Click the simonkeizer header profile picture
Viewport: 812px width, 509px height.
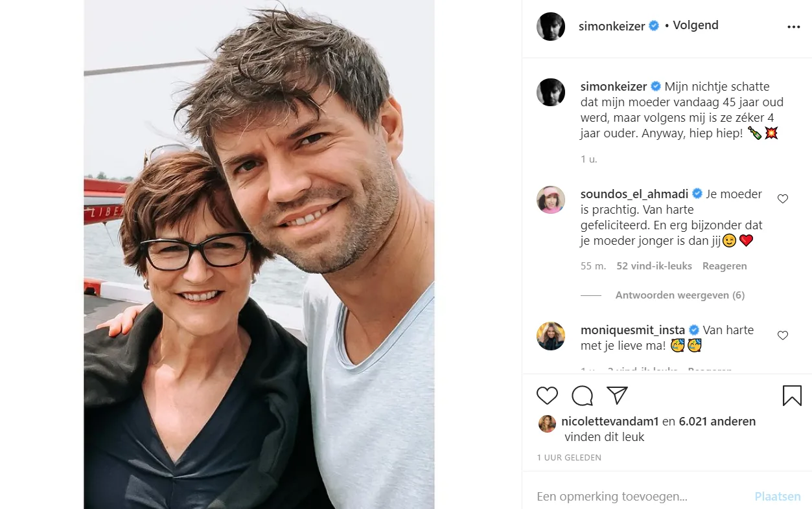point(551,27)
